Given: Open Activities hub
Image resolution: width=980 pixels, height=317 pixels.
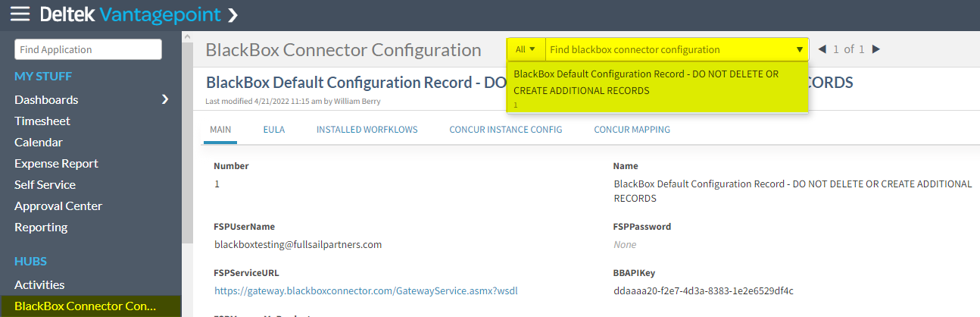Looking at the screenshot, I should [x=39, y=284].
